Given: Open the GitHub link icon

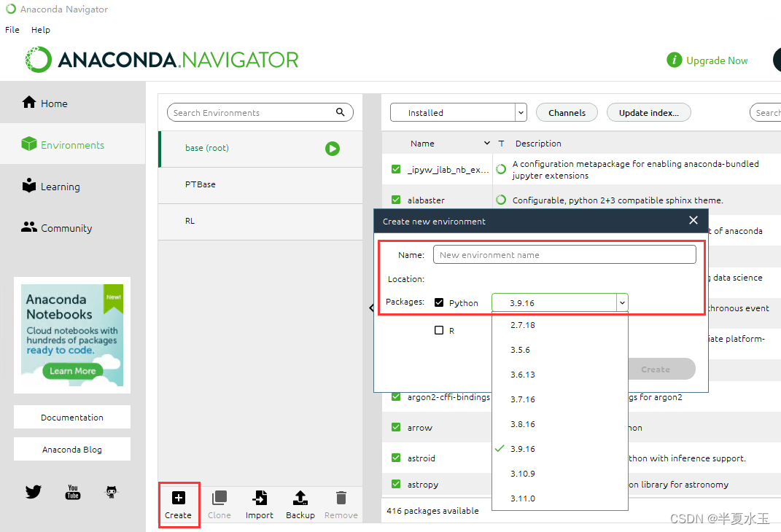Looking at the screenshot, I should point(112,492).
